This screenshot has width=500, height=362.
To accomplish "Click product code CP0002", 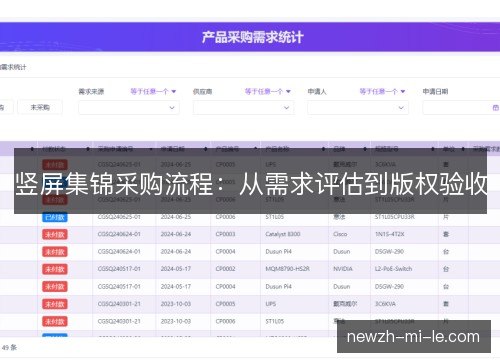I will [x=225, y=269].
